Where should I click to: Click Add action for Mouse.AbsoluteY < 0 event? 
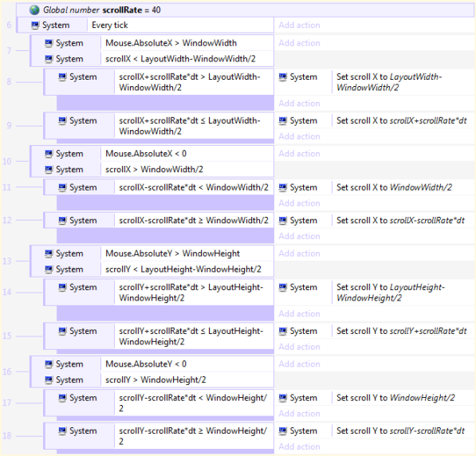pos(299,364)
